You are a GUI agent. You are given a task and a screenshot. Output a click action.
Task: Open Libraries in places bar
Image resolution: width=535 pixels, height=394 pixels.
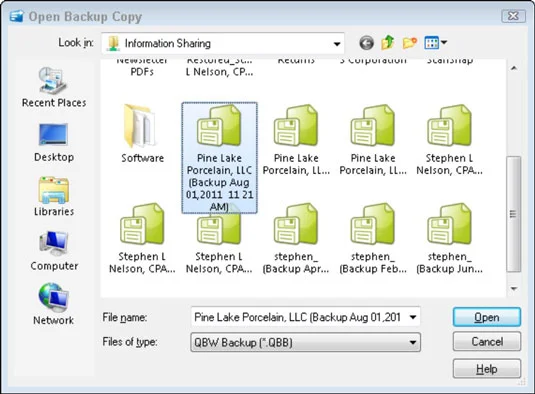54,197
